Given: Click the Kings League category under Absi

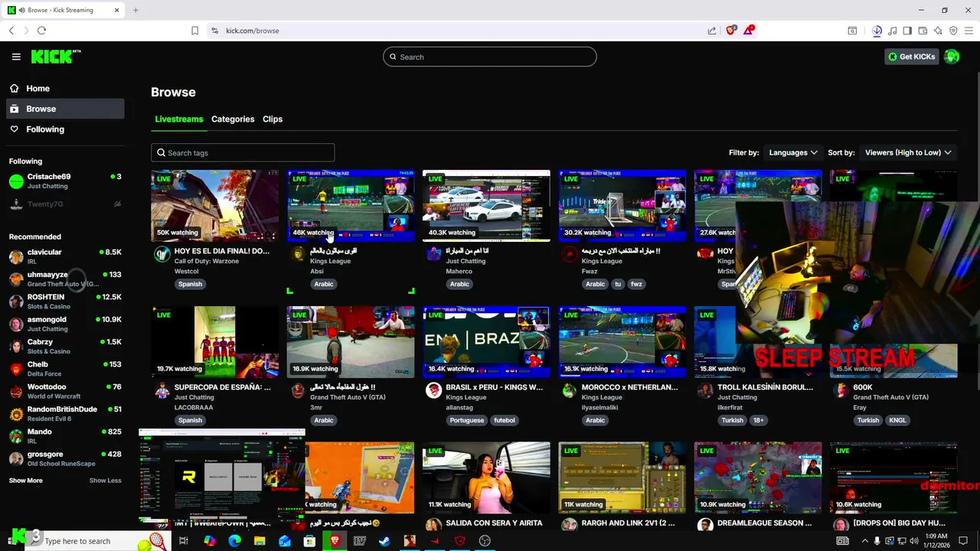Looking at the screenshot, I should (330, 261).
